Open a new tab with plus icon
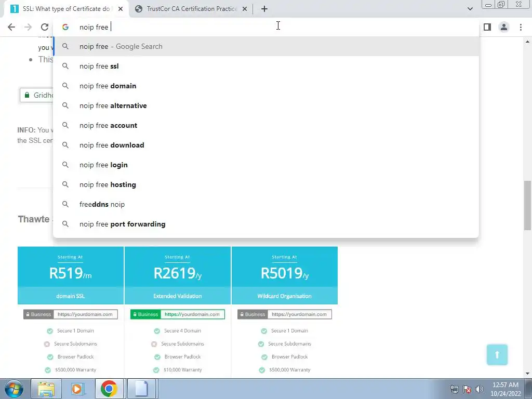Image resolution: width=532 pixels, height=399 pixels. 264,9
